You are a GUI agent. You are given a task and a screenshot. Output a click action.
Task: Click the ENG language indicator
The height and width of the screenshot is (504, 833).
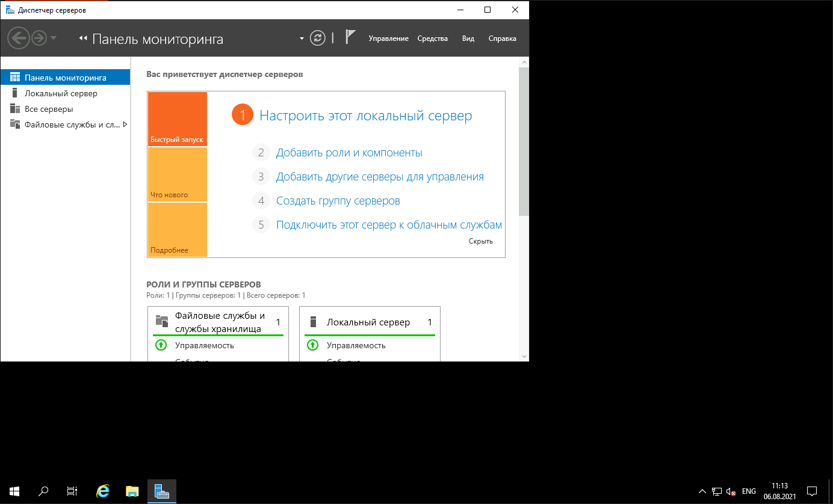coord(749,491)
